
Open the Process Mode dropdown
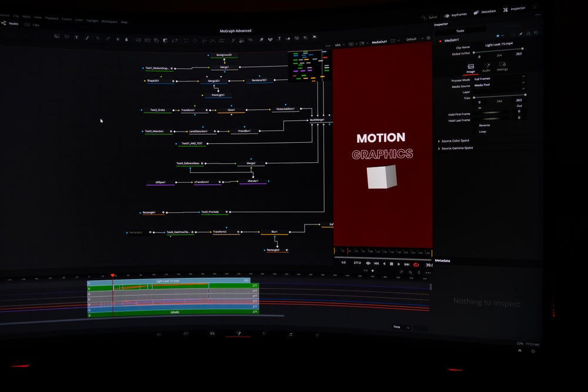coord(499,79)
